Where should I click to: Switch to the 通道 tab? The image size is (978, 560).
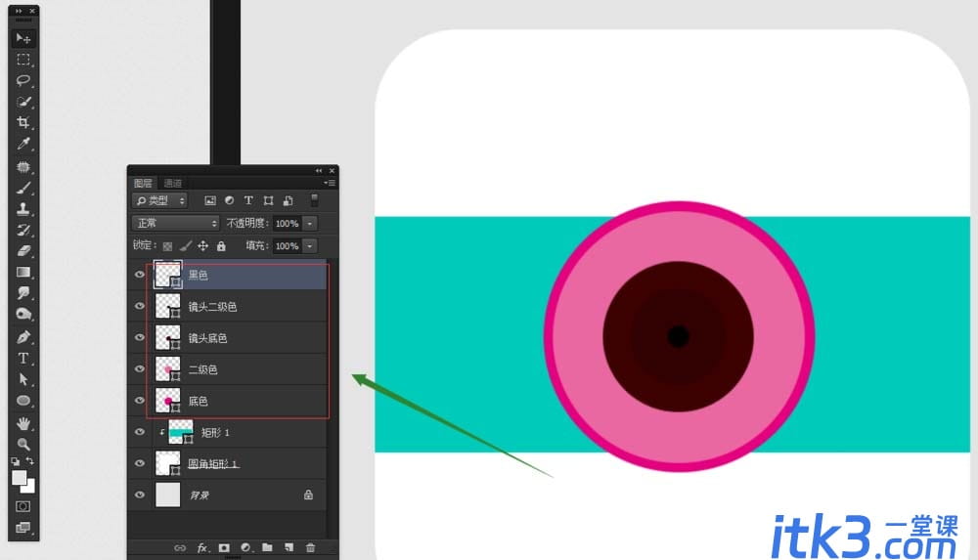173,183
